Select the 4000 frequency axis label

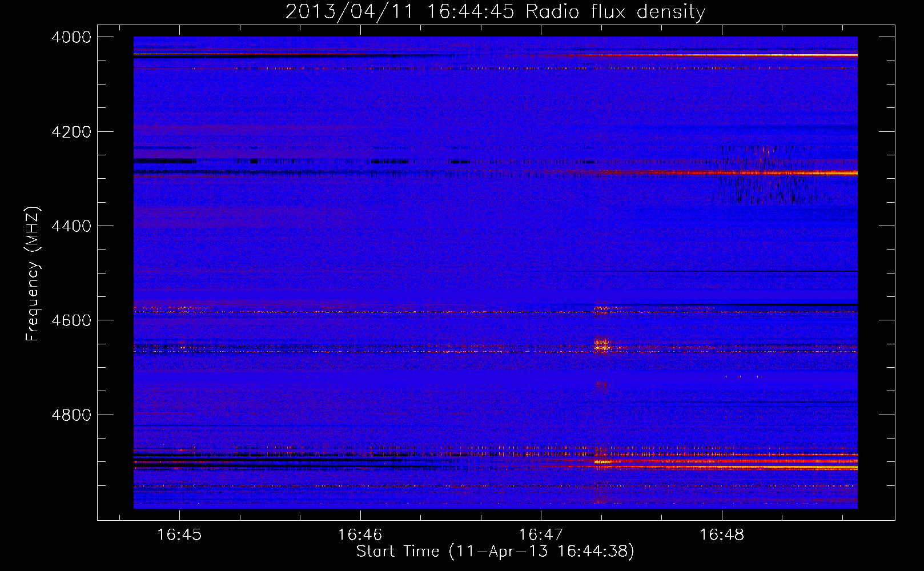tap(71, 37)
